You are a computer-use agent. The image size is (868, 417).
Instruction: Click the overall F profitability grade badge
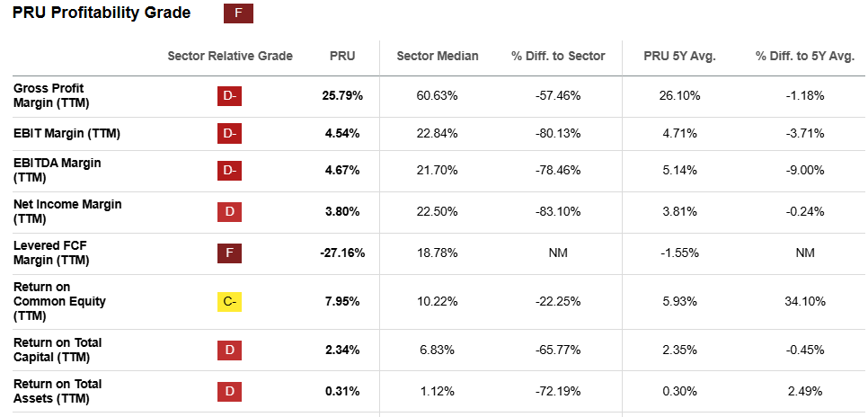pos(238,13)
